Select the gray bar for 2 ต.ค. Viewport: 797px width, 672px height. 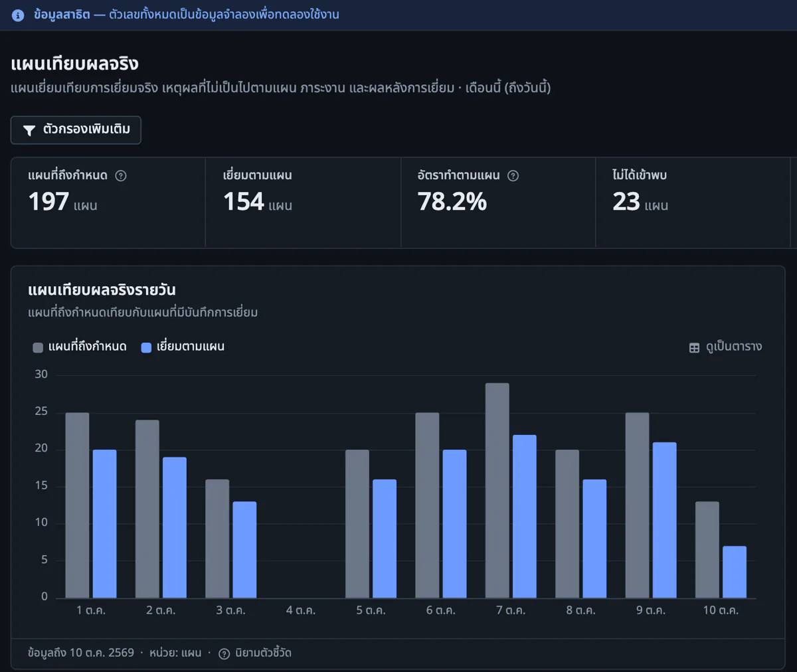tap(147, 509)
